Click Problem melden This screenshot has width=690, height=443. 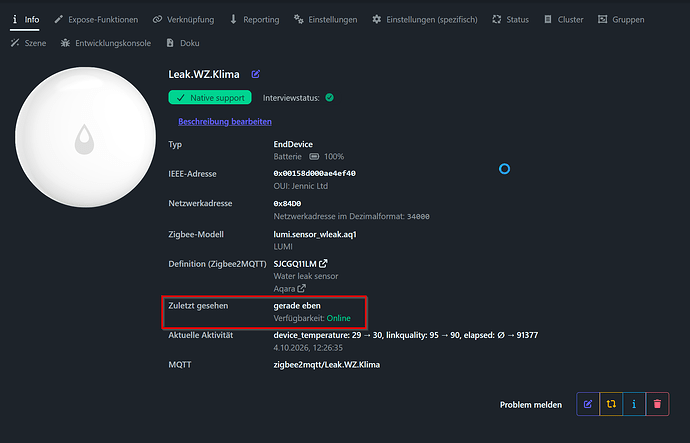point(531,405)
